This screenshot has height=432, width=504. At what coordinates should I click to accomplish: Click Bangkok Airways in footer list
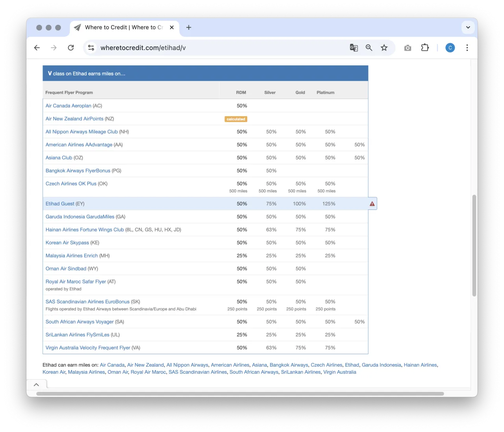(x=289, y=365)
